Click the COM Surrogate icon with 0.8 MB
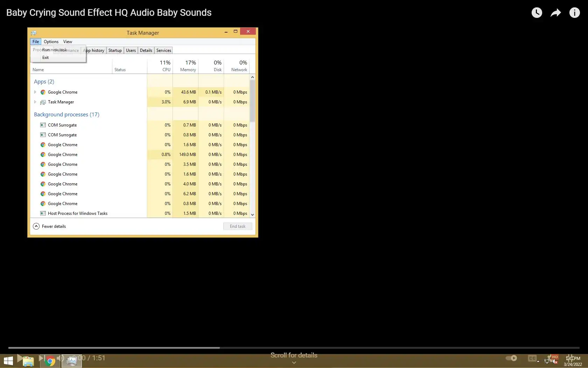The width and height of the screenshot is (588, 368). (43, 135)
